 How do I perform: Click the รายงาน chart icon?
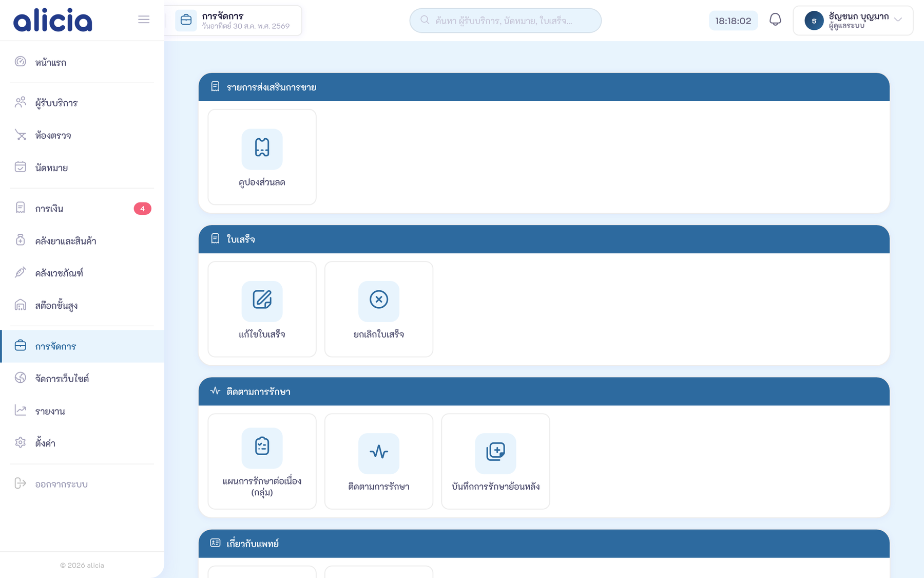pyautogui.click(x=21, y=410)
